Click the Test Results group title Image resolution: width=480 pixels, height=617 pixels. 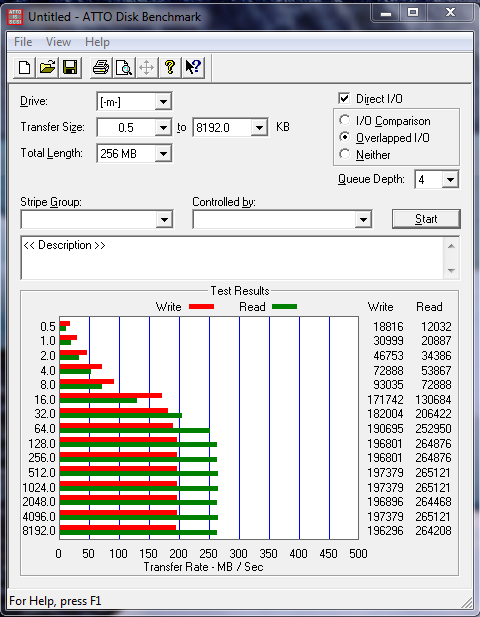(x=240, y=291)
